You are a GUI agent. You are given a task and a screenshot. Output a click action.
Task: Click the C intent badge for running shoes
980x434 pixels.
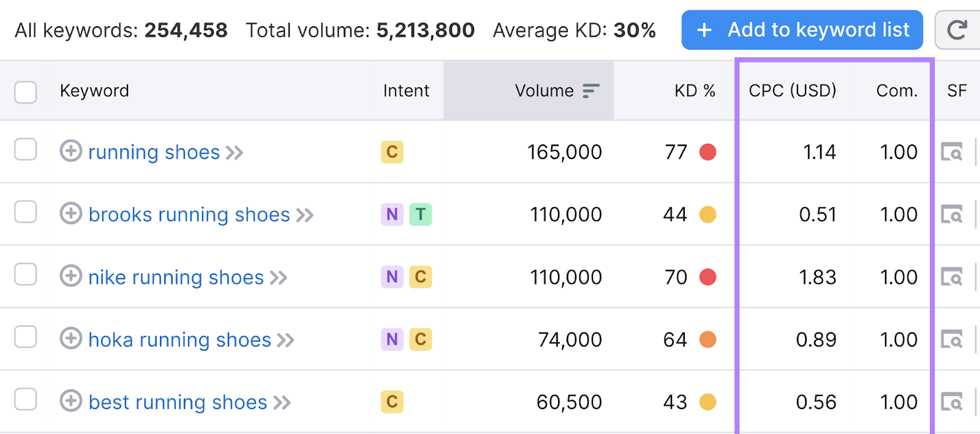coord(392,152)
